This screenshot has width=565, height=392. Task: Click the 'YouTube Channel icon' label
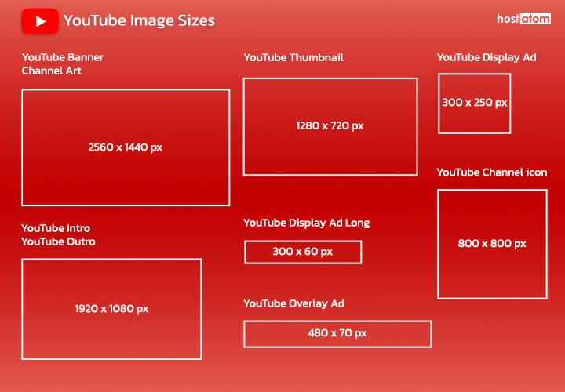coord(492,172)
